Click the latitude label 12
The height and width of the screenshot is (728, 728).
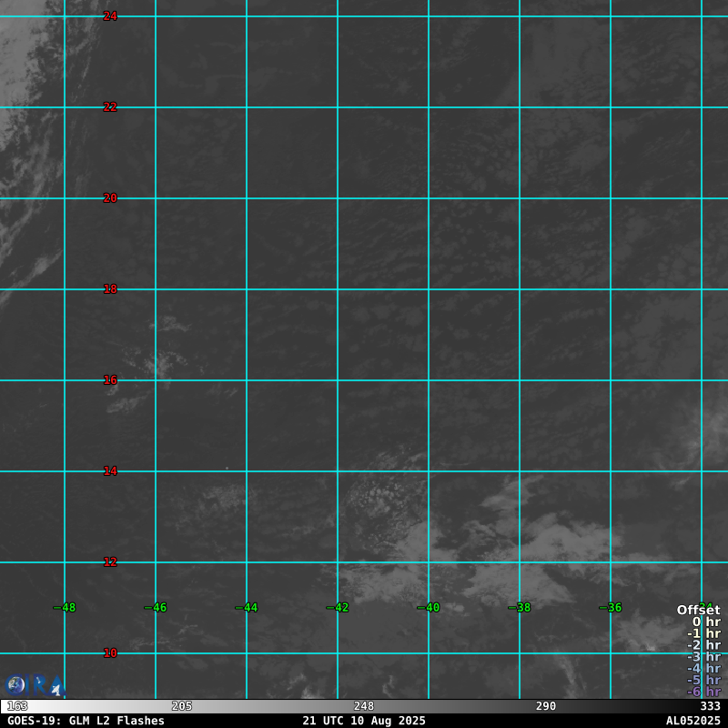tap(110, 562)
